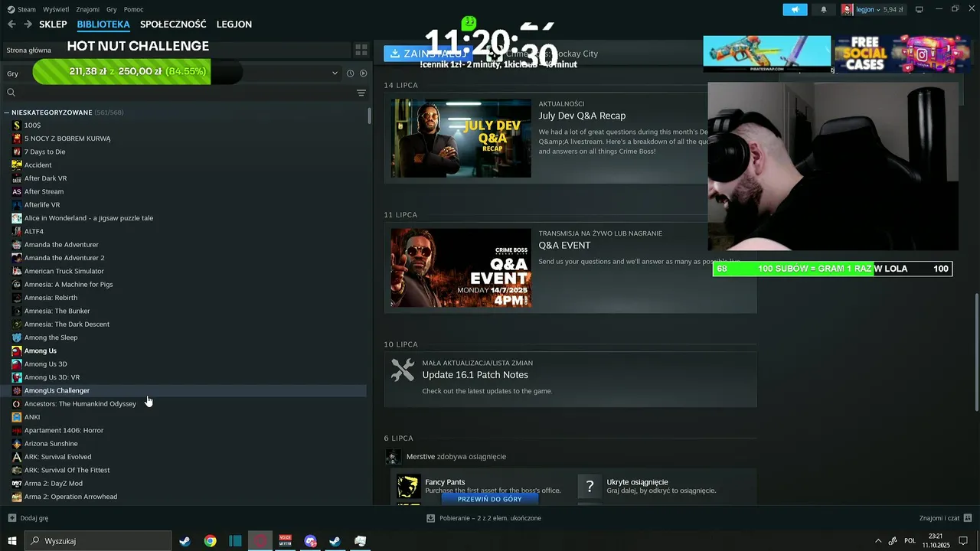Click the Q&A Event thumbnail image
This screenshot has height=551, width=980.
coord(461,268)
